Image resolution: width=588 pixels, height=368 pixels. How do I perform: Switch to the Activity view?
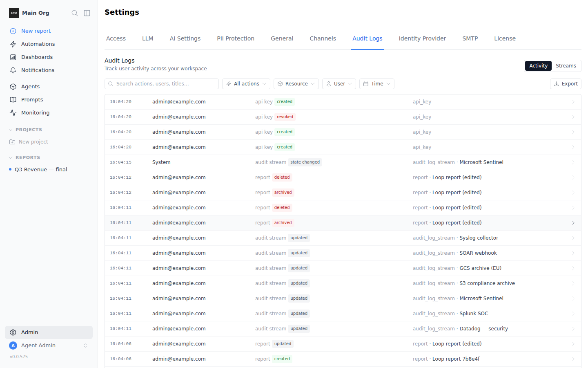click(538, 66)
